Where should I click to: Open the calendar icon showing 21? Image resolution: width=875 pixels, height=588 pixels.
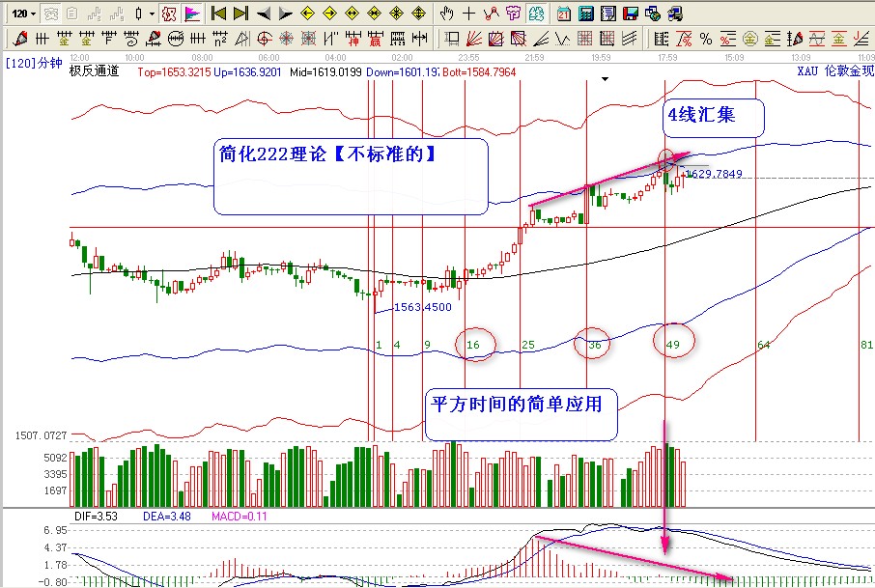point(564,14)
